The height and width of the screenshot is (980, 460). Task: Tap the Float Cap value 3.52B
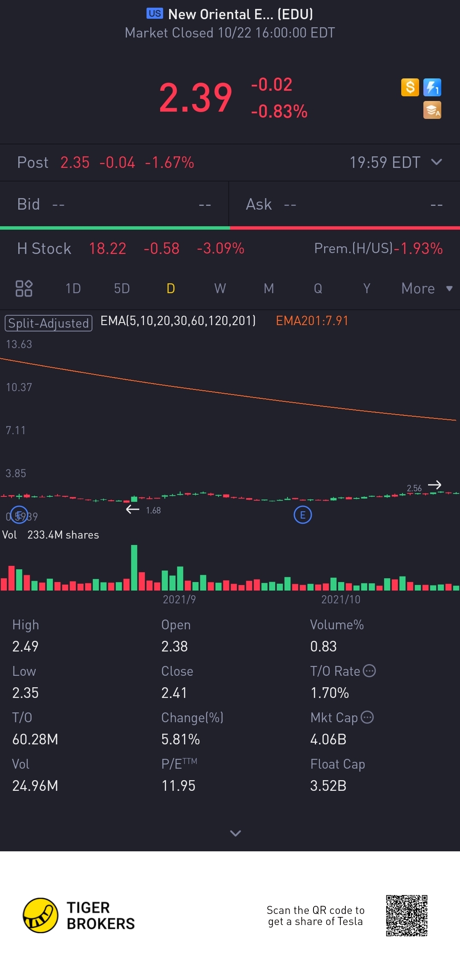point(328,786)
